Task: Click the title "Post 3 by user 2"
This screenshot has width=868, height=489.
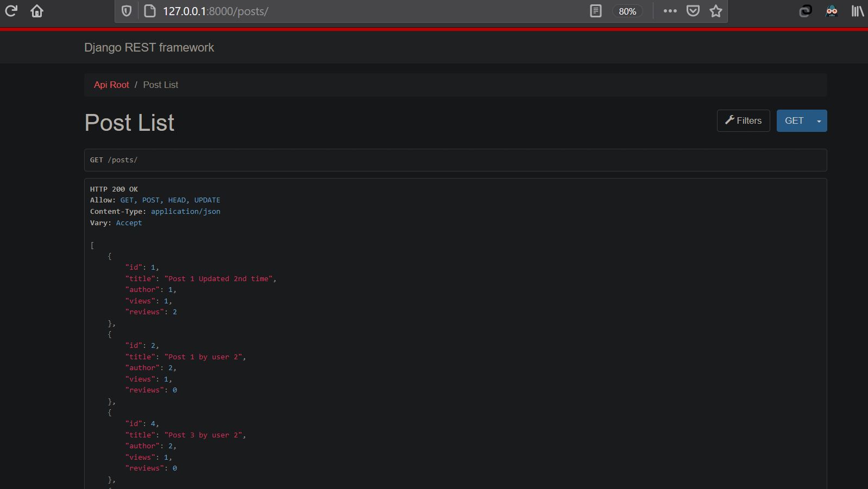Action: tap(203, 435)
